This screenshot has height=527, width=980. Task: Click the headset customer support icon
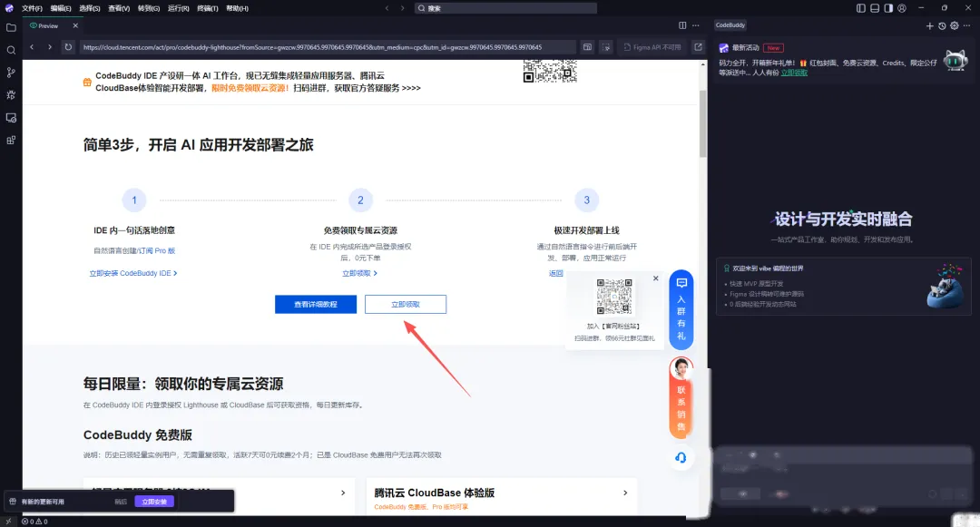coord(681,458)
